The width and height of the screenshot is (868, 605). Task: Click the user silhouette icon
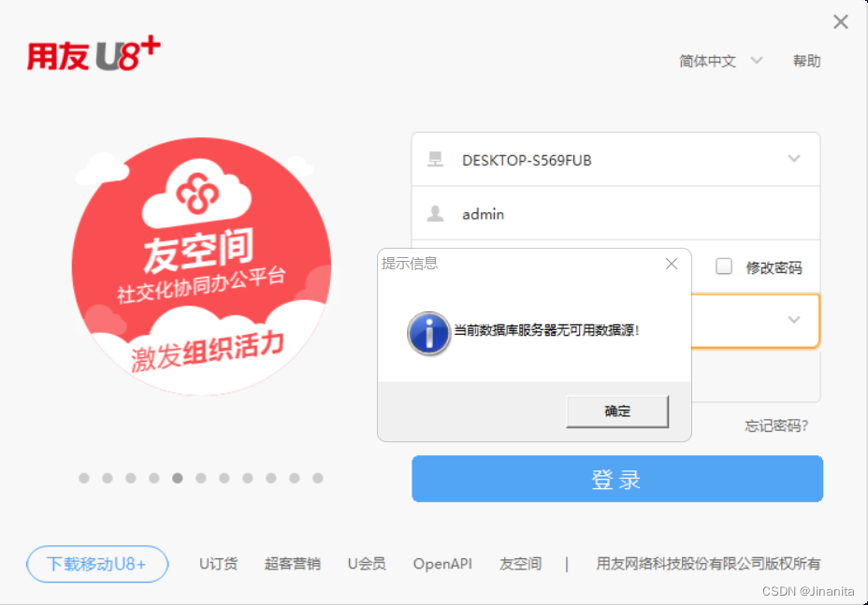[x=435, y=213]
